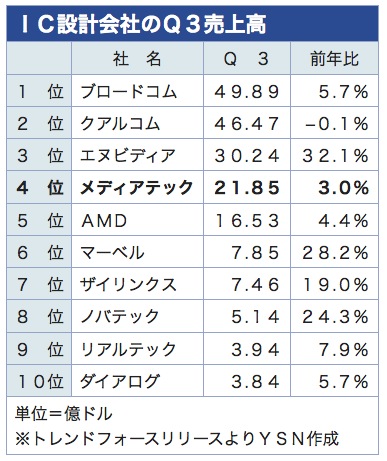This screenshot has height=461, width=387.
Task: Click company name マーベル
Action: pyautogui.click(x=112, y=252)
